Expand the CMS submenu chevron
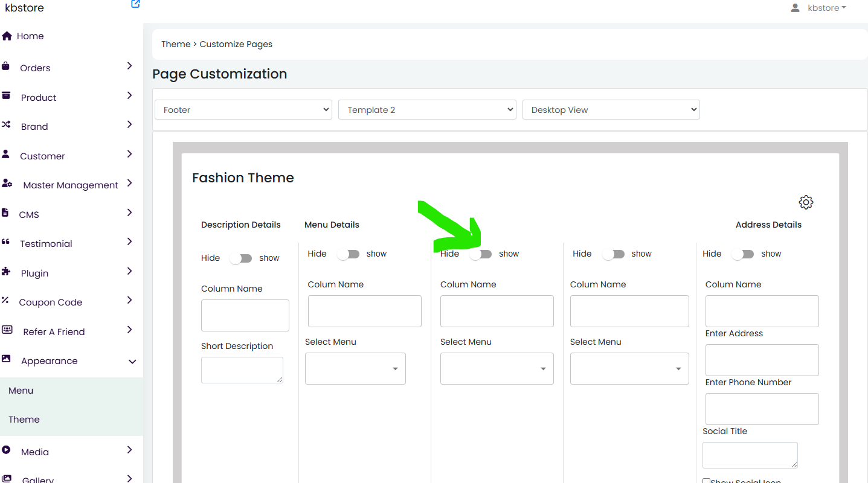Image resolution: width=868 pixels, height=483 pixels. coord(129,213)
